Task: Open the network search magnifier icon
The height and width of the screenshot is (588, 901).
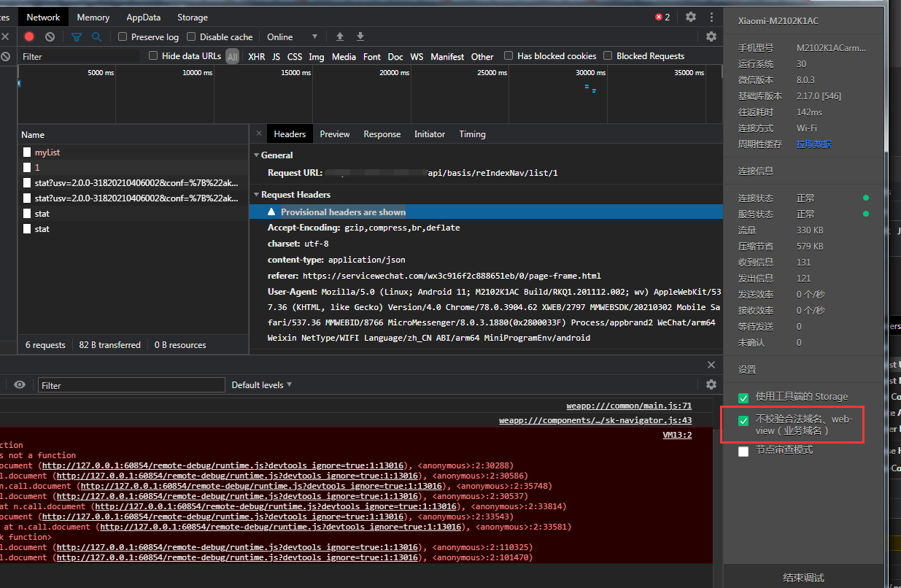Action: click(x=96, y=36)
